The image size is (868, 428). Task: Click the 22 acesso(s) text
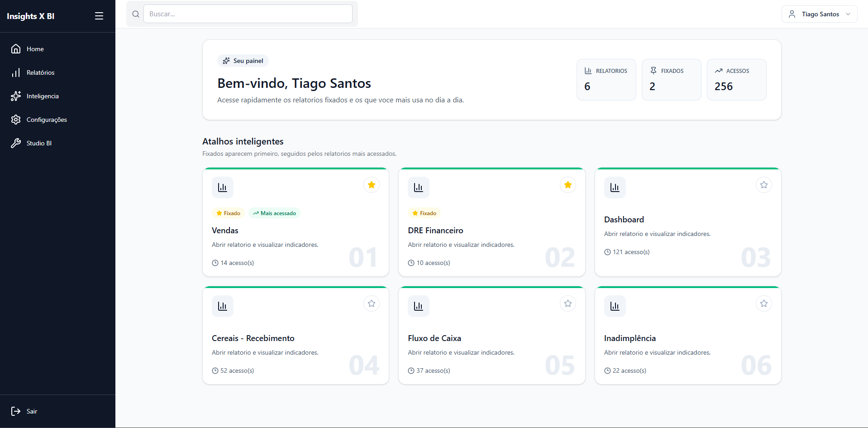(630, 370)
